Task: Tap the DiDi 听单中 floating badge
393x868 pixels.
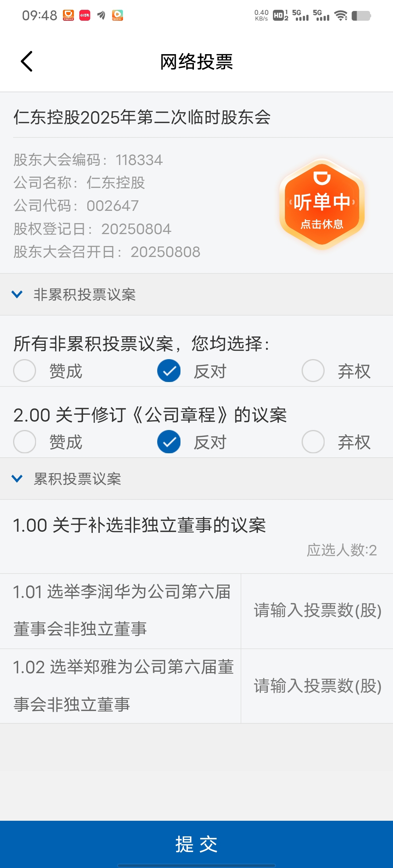Action: click(x=322, y=204)
